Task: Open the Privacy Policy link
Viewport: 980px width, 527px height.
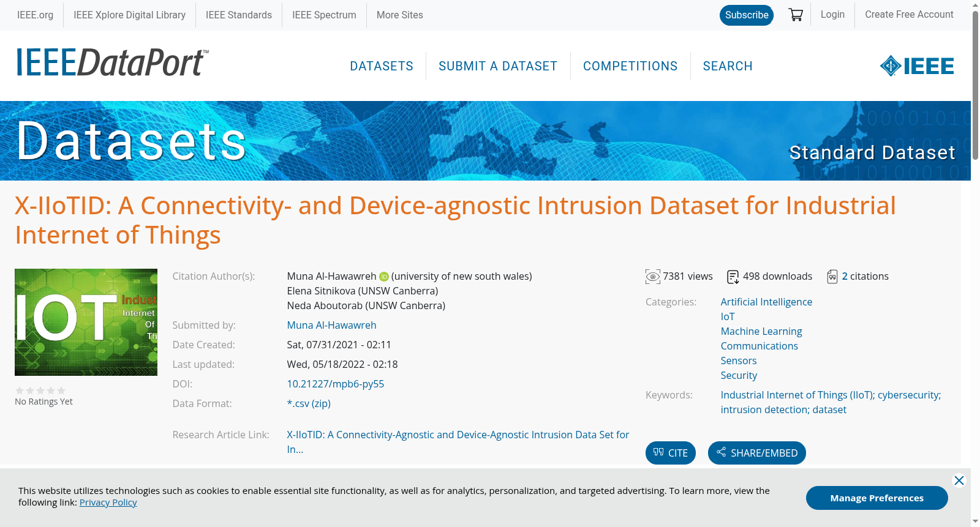Action: [108, 503]
